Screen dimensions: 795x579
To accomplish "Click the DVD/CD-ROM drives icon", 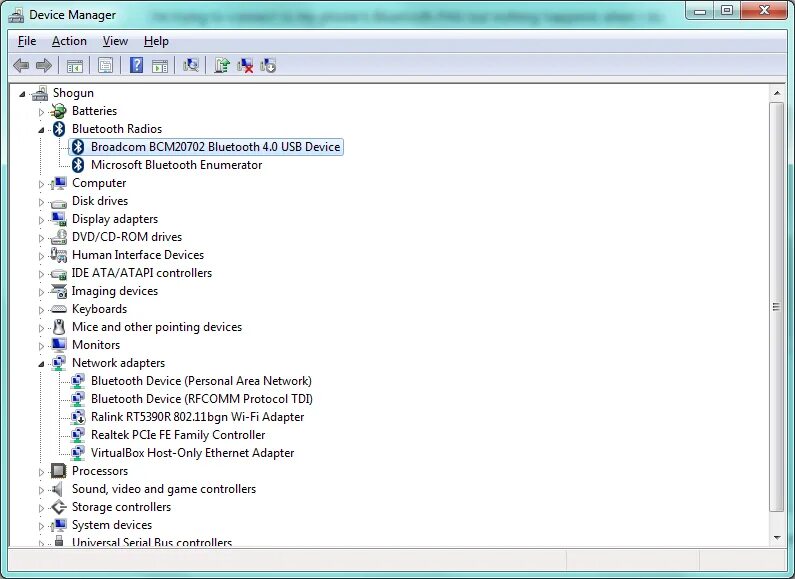I will pyautogui.click(x=59, y=237).
